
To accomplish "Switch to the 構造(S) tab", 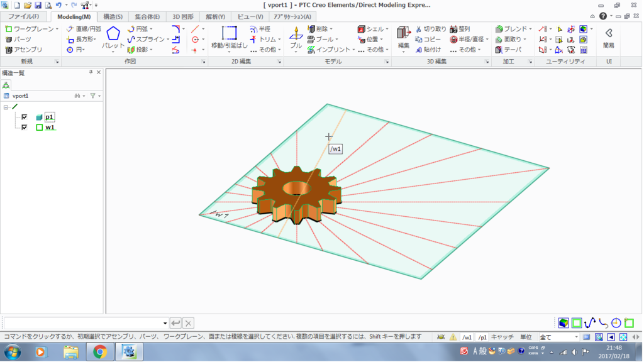I will [113, 16].
